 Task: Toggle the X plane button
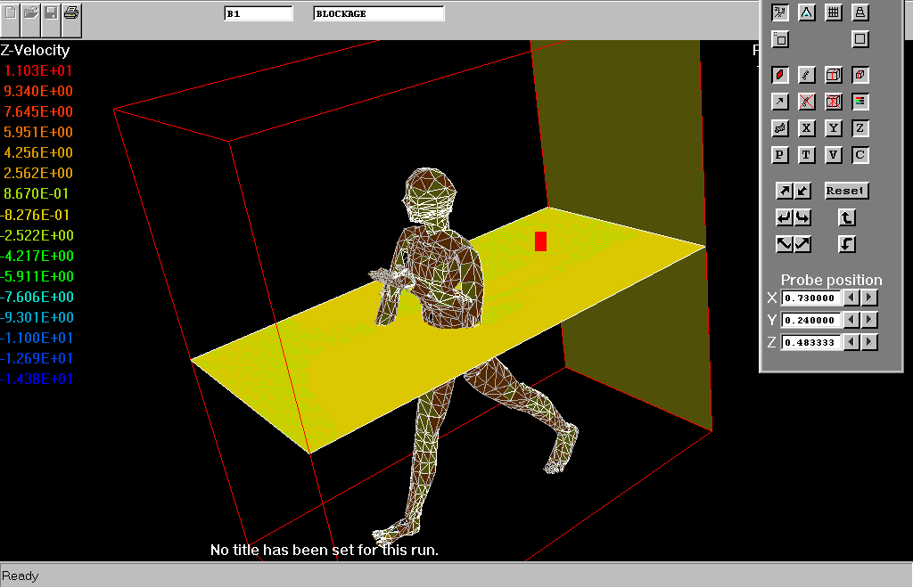click(807, 128)
